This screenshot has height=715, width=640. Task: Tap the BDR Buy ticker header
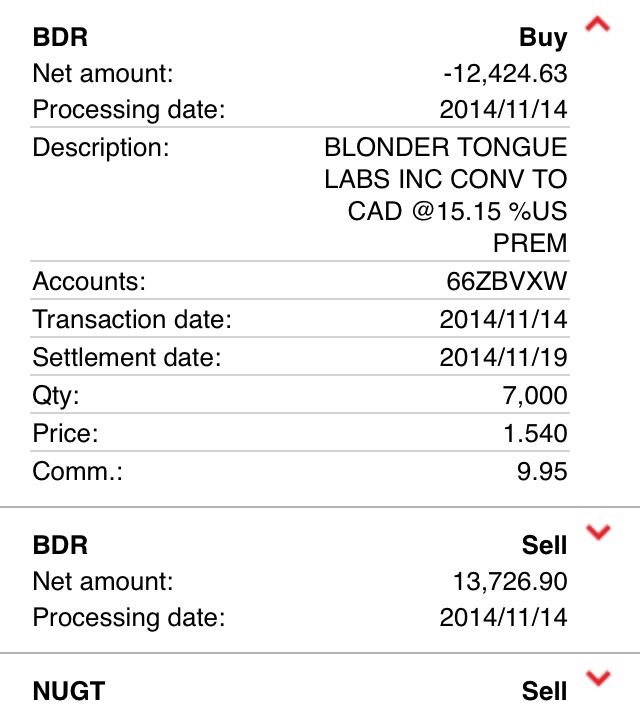coord(61,38)
